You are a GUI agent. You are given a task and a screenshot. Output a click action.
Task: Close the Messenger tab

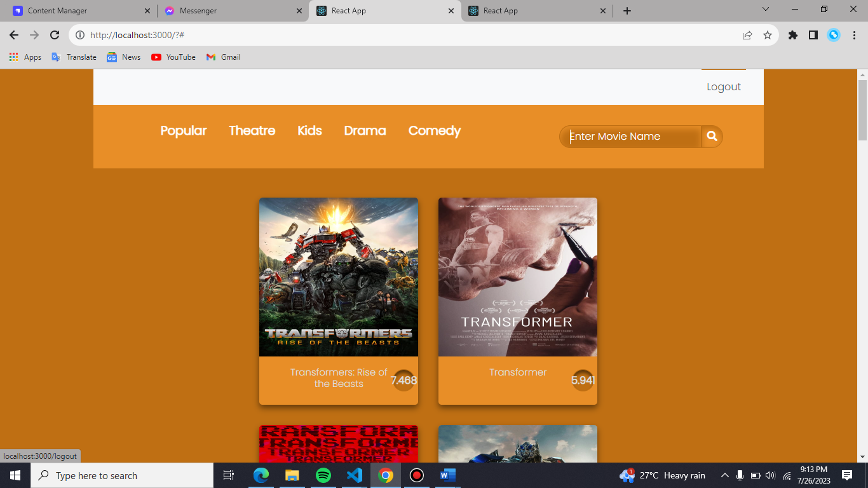coord(299,11)
